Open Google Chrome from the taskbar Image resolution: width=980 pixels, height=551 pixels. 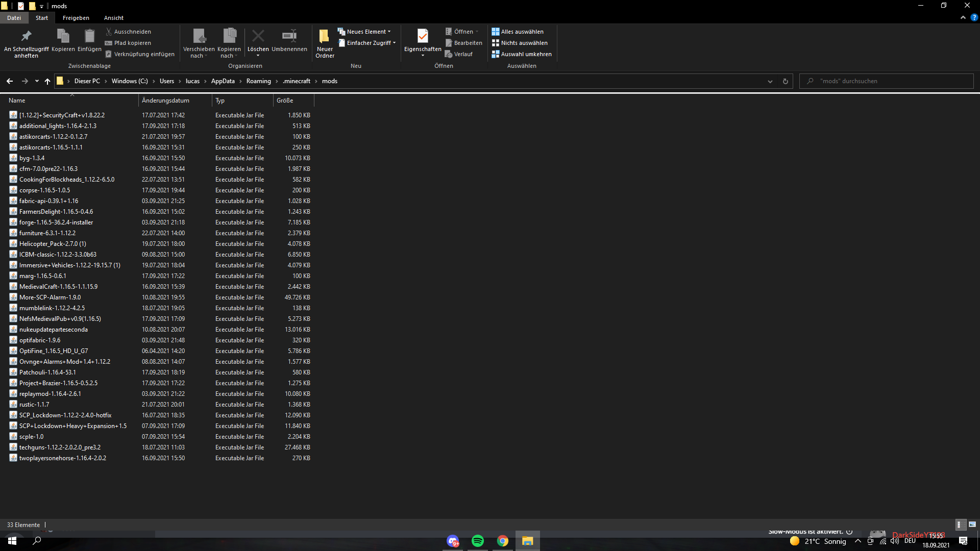[503, 541]
